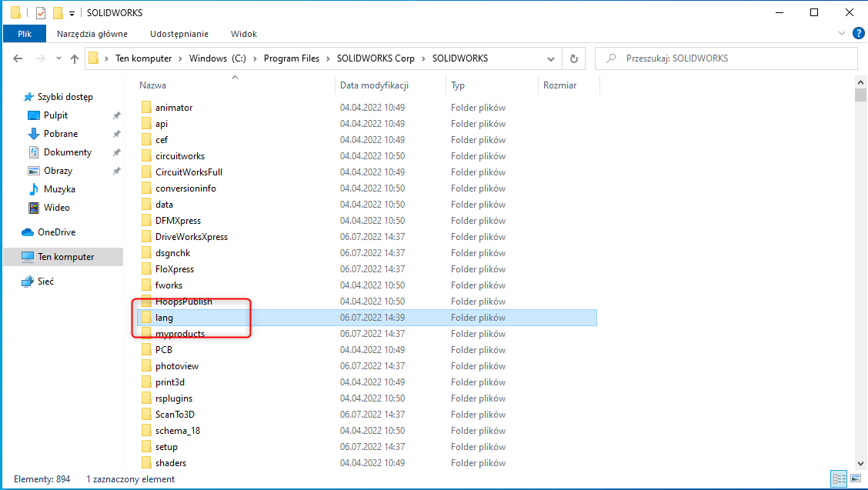Open Pulpit in the navigation pane
This screenshot has width=868, height=490.
(55, 115)
